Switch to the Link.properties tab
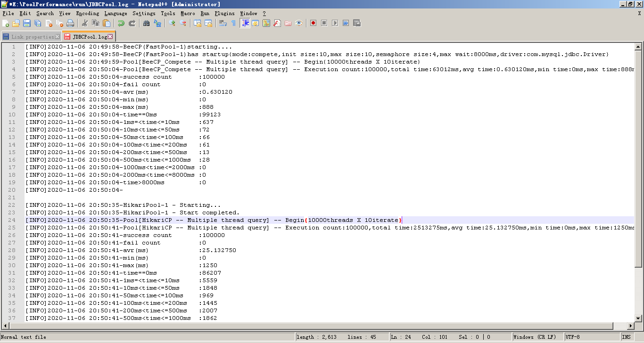The height and width of the screenshot is (343, 644). (33, 37)
